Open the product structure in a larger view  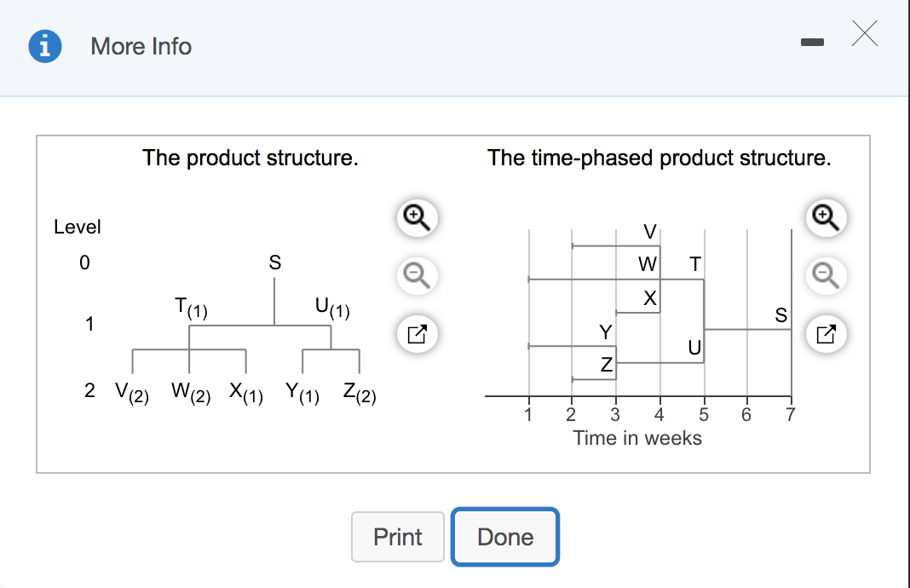(x=417, y=334)
